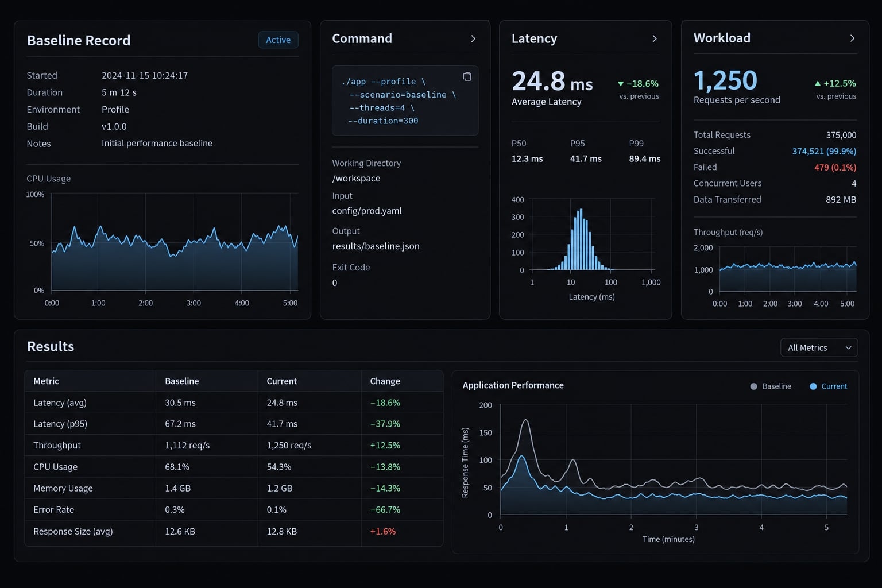The width and height of the screenshot is (882, 588).
Task: Open the All Metrics dropdown
Action: point(819,347)
